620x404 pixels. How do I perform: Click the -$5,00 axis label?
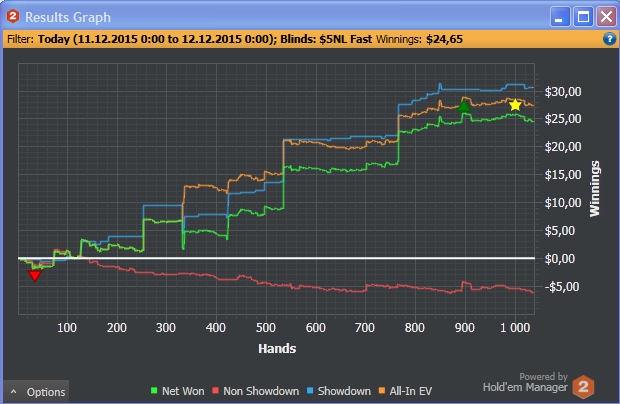(x=561, y=287)
